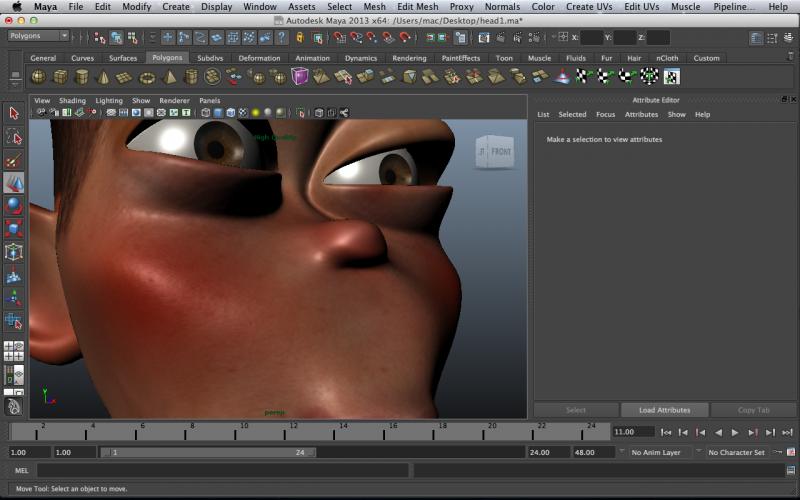Select the Selection arrow tool in toolbox
This screenshot has width=800, height=500.
14,113
